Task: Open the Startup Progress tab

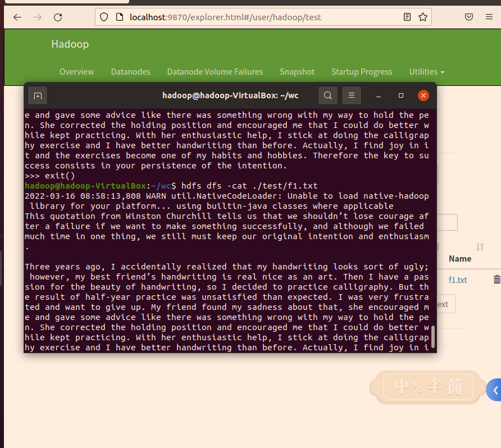Action: 362,72
